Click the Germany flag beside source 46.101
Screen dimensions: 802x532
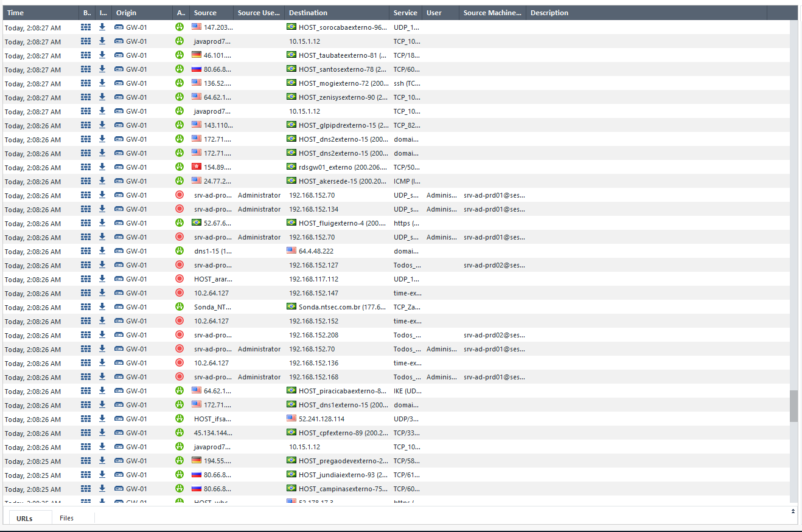pos(196,54)
